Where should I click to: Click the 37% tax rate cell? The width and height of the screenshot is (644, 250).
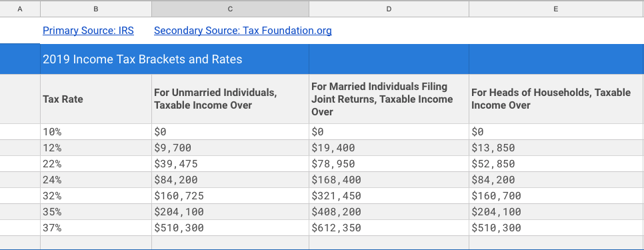point(96,228)
